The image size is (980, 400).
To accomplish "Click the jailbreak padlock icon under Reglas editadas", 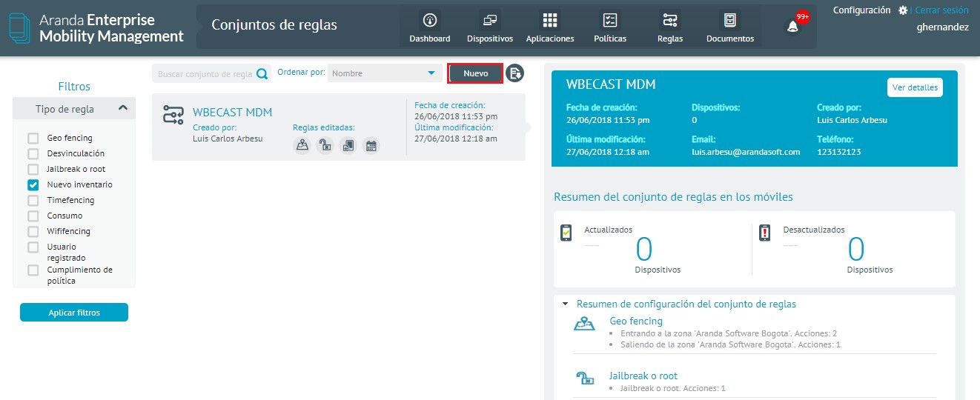I will coord(325,146).
